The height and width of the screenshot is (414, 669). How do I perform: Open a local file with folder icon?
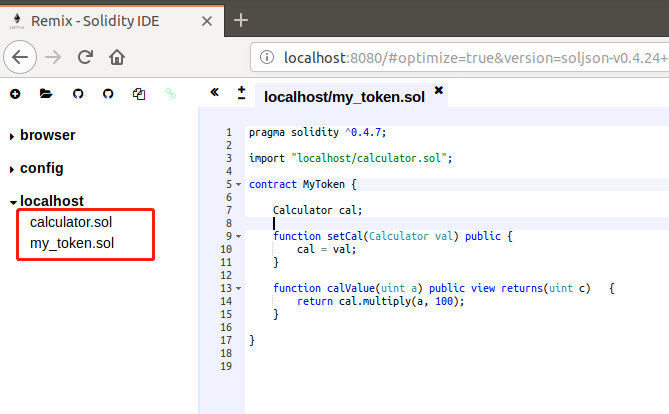click(x=46, y=93)
